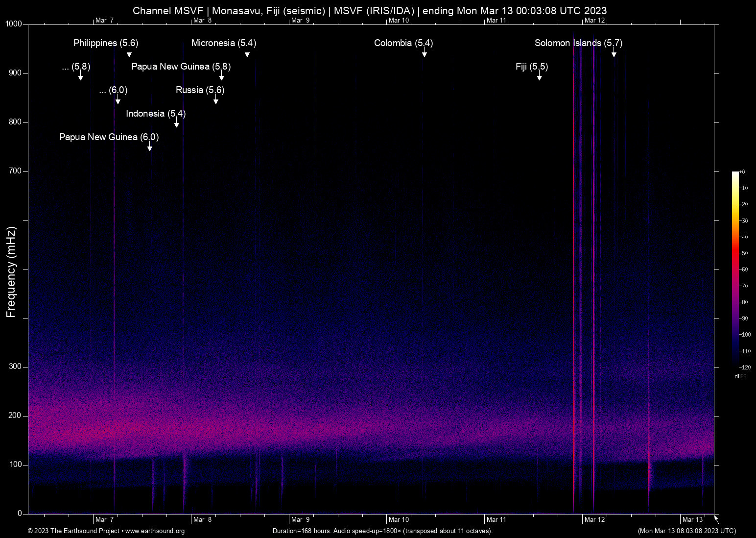The height and width of the screenshot is (538, 756).
Task: Click the dBFS color scale bar
Action: pyautogui.click(x=735, y=269)
